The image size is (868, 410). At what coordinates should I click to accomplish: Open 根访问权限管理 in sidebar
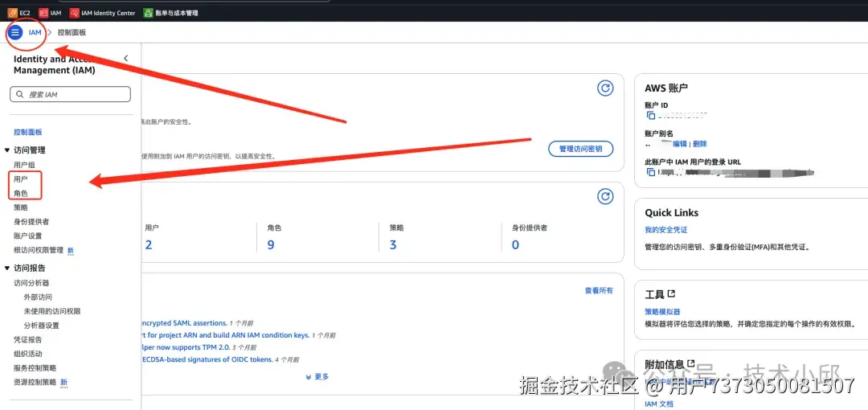39,250
